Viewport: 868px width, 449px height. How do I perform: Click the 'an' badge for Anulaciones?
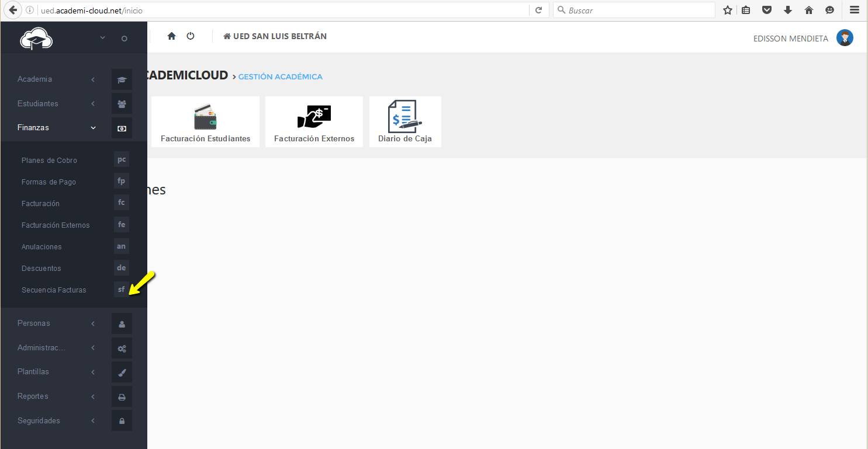tap(122, 246)
